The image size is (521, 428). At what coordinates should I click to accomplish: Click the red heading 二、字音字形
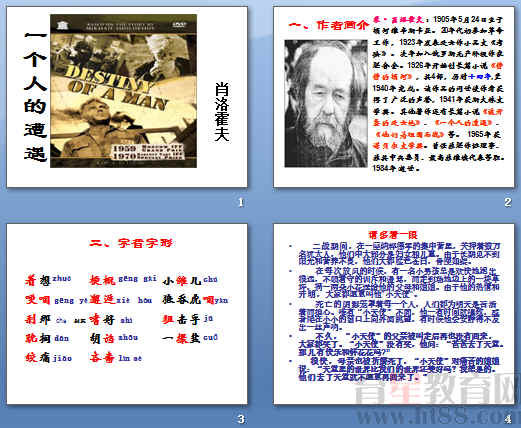click(x=131, y=243)
